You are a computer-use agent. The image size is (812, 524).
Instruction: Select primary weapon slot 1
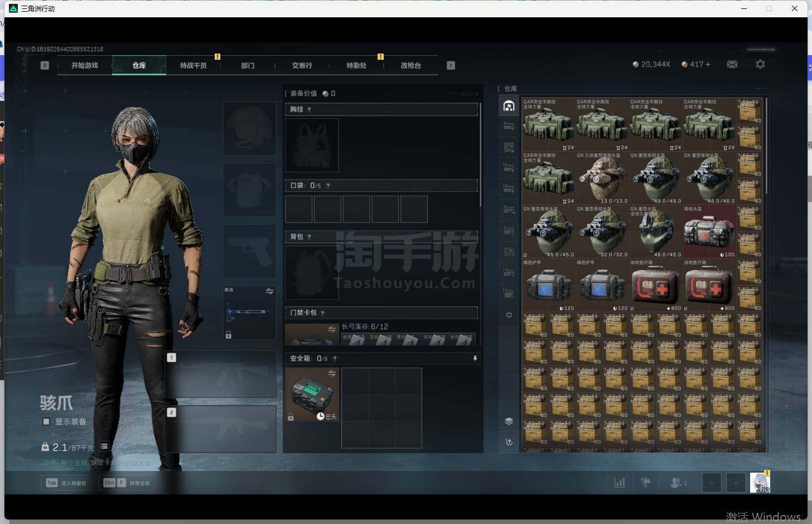tap(221, 374)
